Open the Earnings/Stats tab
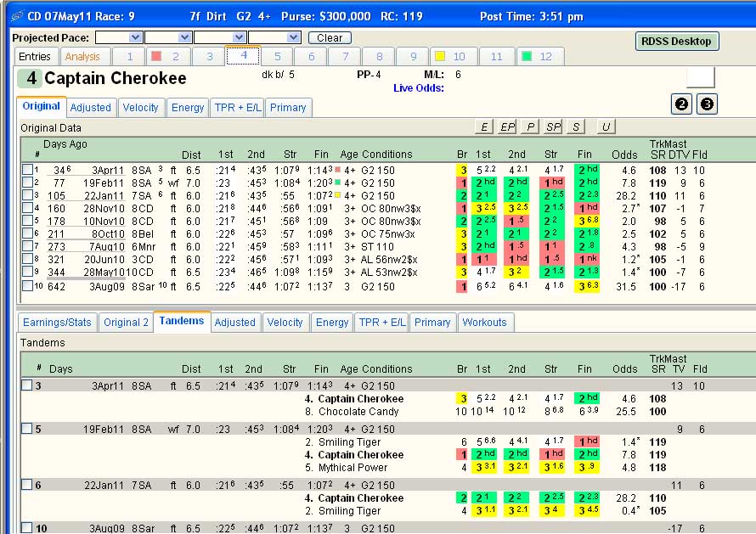 point(58,323)
